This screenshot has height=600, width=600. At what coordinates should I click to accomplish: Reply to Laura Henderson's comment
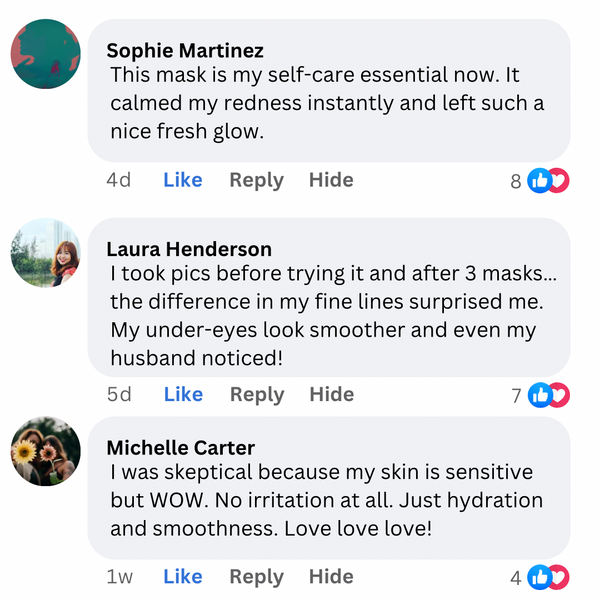coord(256,394)
